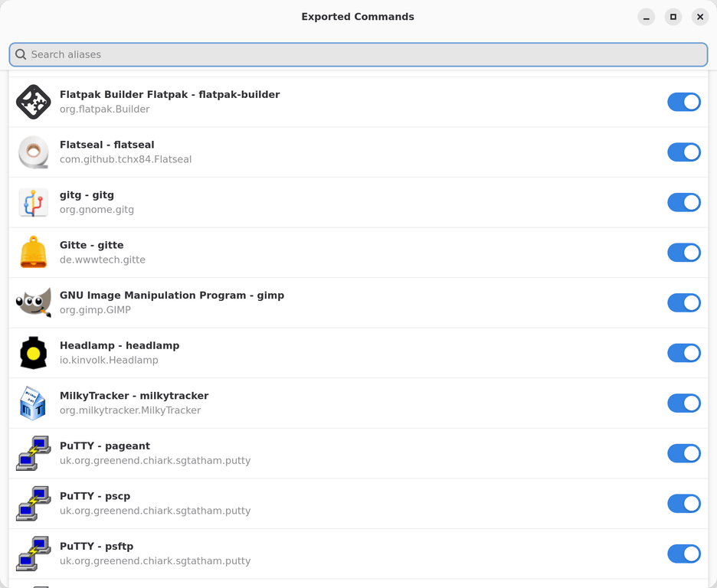Click the Flatseal app icon
Screen dimensions: 717x588
[x=34, y=152]
